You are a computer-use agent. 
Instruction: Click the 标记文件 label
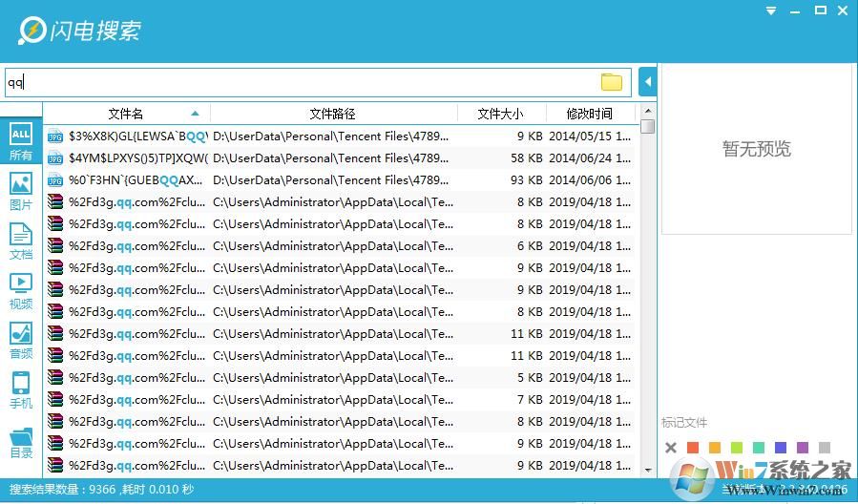point(684,423)
